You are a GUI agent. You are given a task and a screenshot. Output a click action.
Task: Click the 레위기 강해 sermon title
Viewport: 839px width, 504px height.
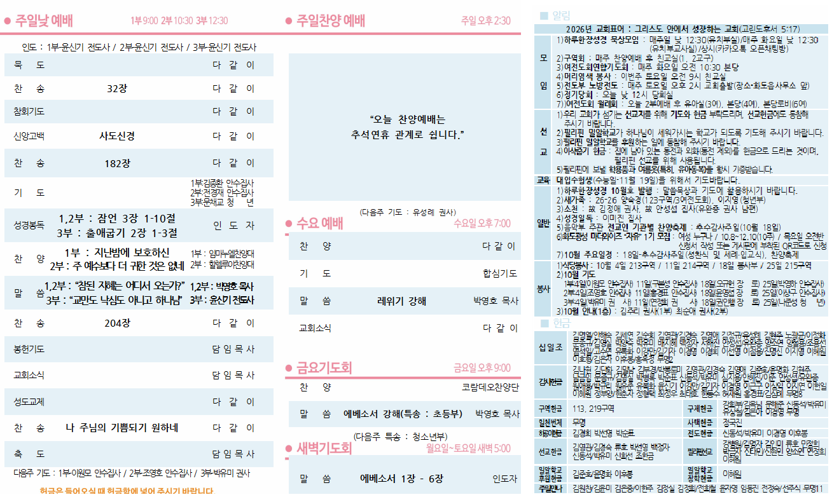coord(401,301)
